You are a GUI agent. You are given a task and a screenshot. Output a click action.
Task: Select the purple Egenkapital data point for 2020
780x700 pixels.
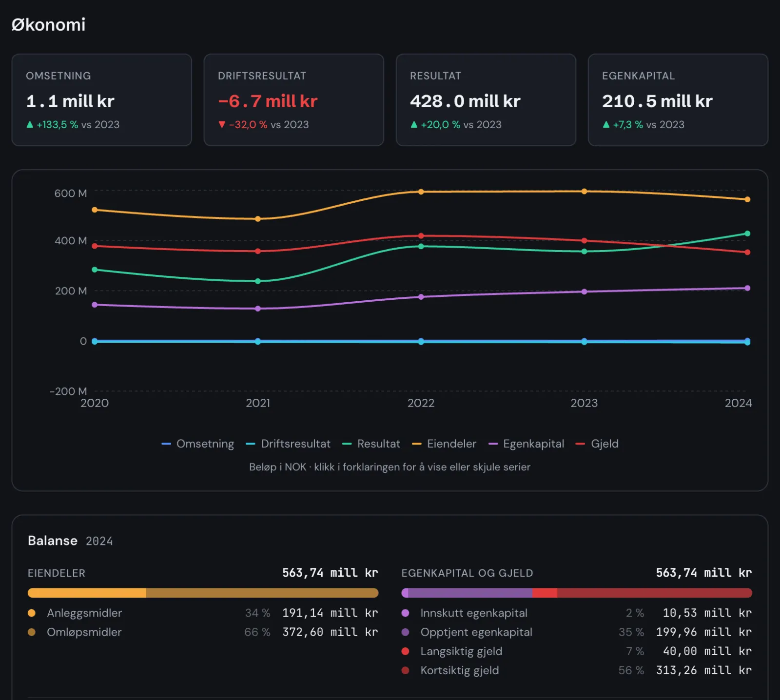(x=95, y=305)
